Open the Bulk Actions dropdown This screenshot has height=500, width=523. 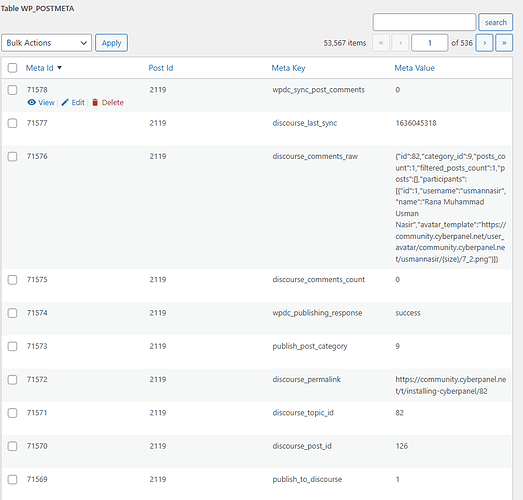pos(46,43)
